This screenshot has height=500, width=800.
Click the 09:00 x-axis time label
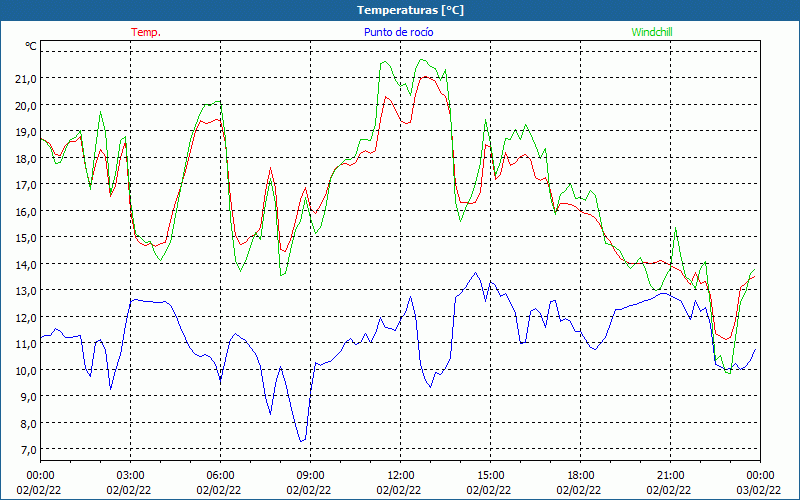click(310, 476)
